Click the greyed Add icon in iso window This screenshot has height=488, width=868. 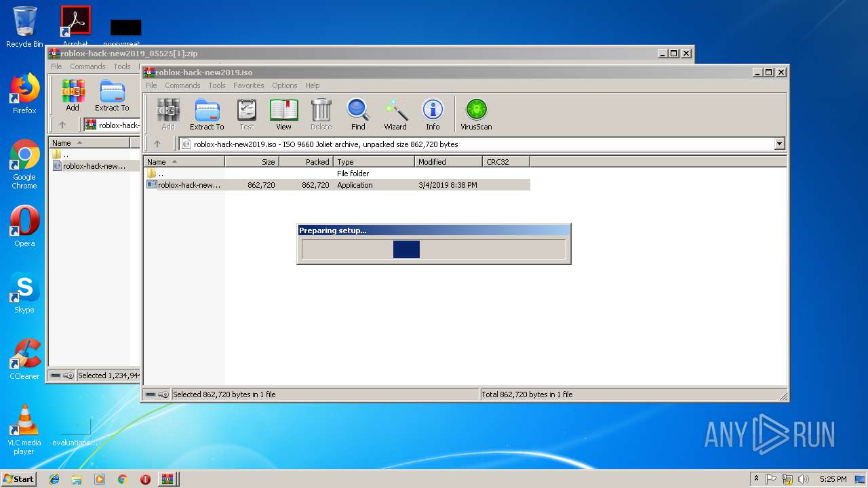pos(168,115)
